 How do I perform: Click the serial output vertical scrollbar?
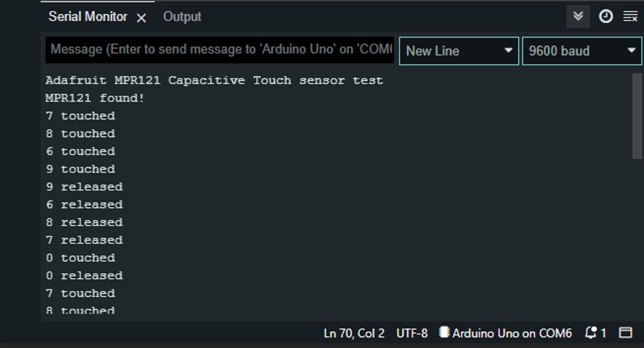pos(638,116)
